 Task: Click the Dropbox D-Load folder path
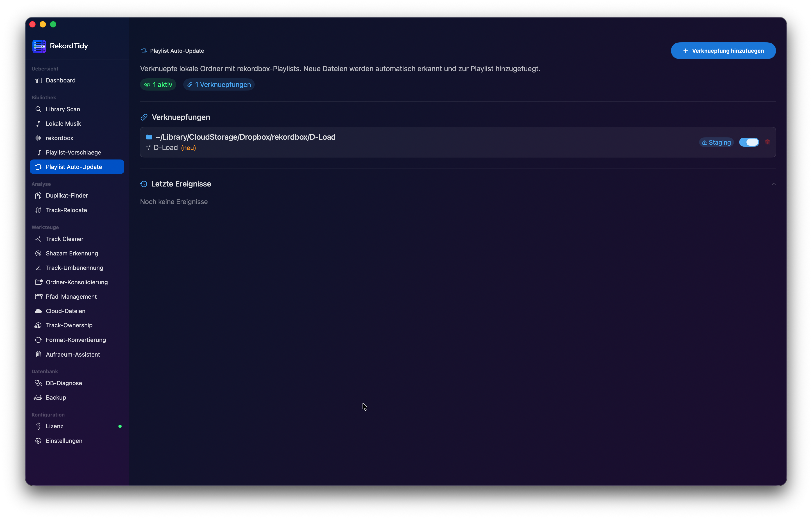tap(245, 137)
